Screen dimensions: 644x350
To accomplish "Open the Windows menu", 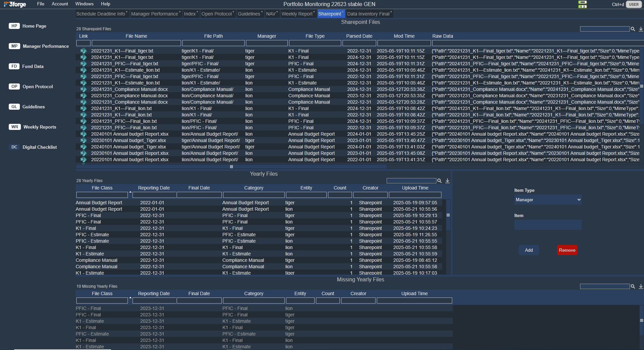I will coord(84,4).
